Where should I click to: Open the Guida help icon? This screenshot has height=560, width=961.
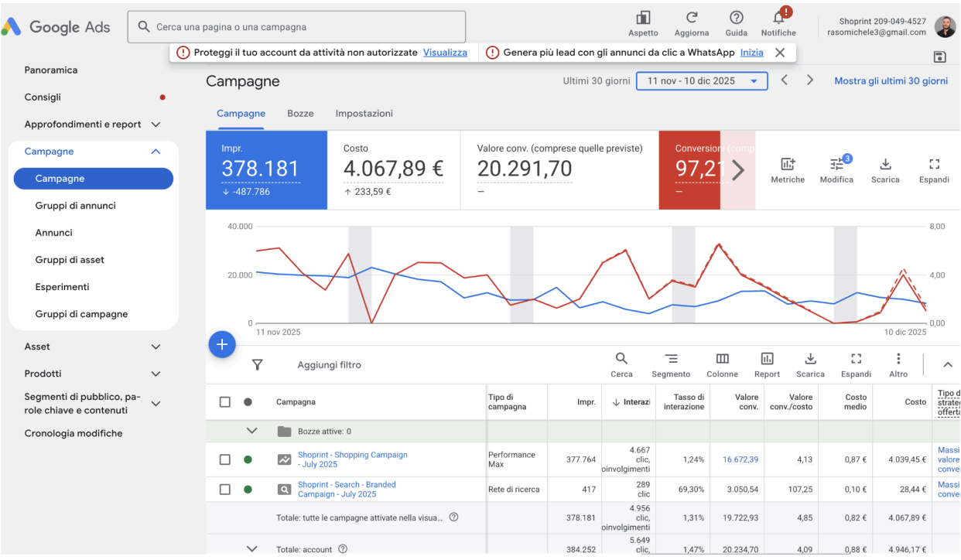pos(737,17)
